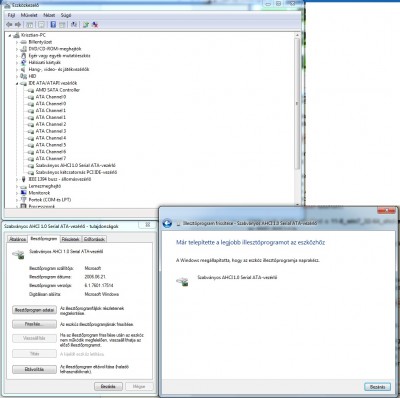Click the device icon in properties dialog

point(19,255)
